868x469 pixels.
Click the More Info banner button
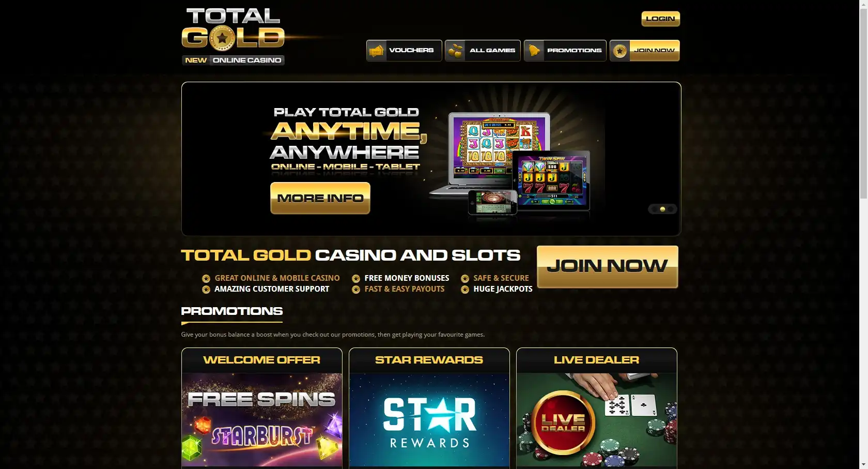point(320,198)
